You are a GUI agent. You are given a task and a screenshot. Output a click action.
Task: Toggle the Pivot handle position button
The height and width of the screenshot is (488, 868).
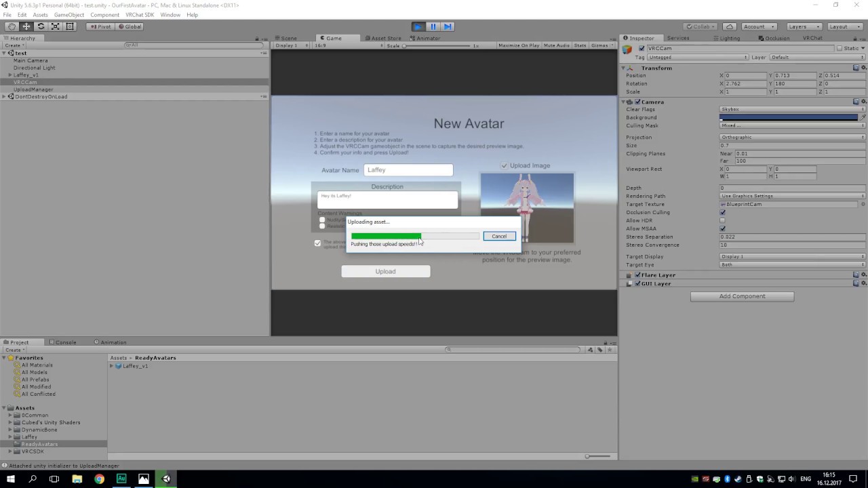pyautogui.click(x=100, y=26)
